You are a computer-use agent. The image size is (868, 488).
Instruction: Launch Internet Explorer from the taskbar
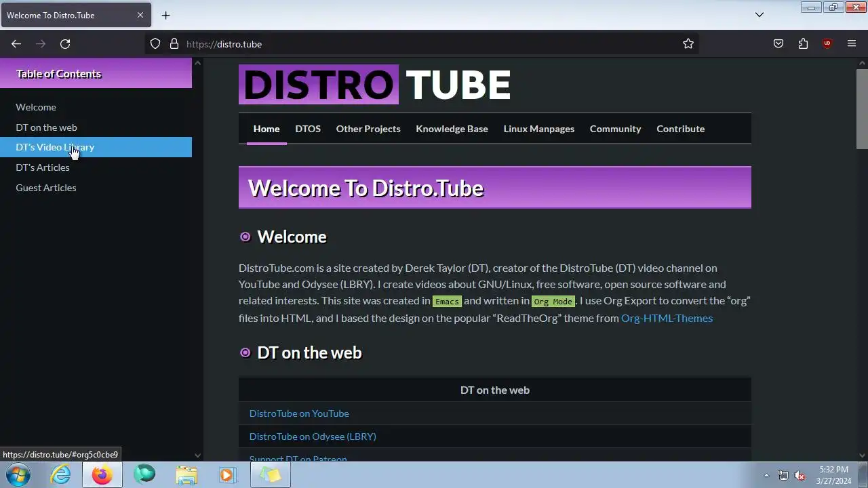pyautogui.click(x=60, y=475)
